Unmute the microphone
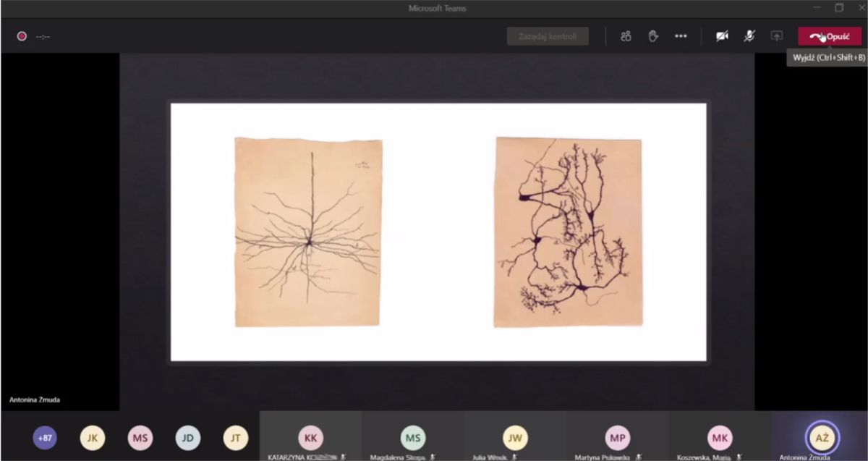 click(749, 36)
